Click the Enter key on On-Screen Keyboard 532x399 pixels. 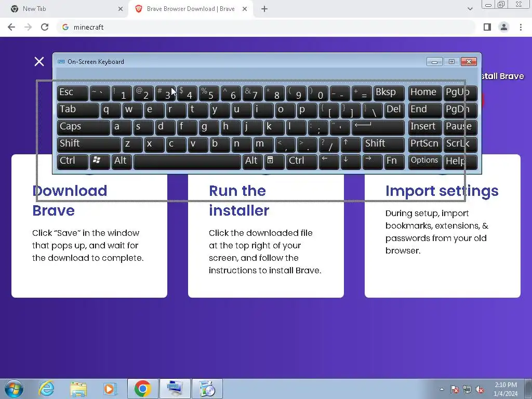[378, 127]
